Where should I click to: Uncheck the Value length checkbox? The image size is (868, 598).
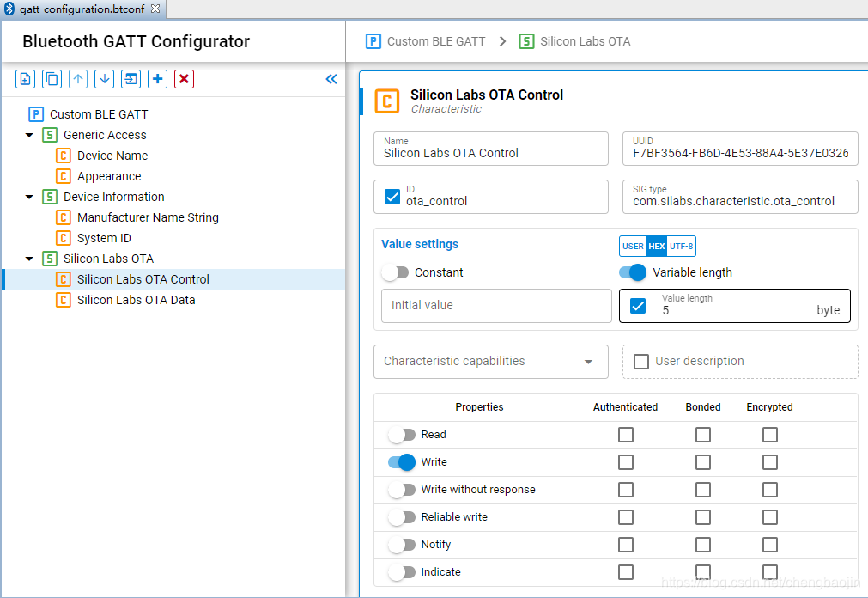tap(638, 306)
